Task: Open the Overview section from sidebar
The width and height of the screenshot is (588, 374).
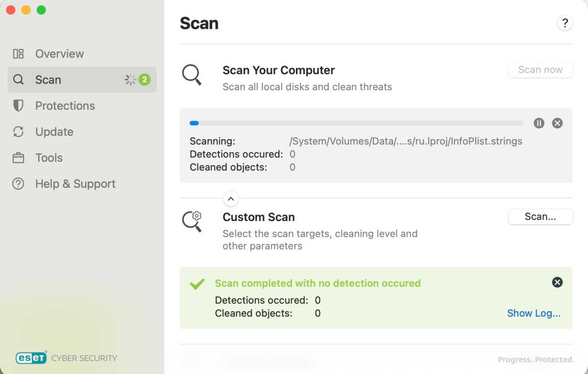Action: [x=59, y=53]
